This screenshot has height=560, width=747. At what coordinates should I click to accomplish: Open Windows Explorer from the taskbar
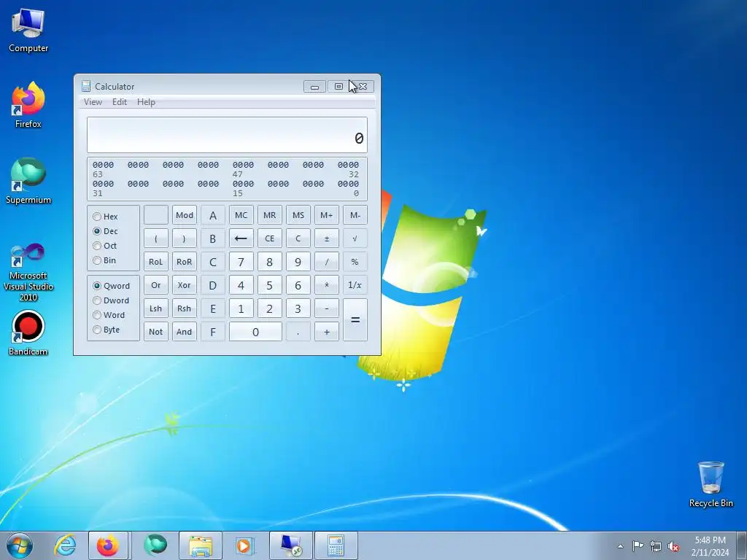pos(201,545)
